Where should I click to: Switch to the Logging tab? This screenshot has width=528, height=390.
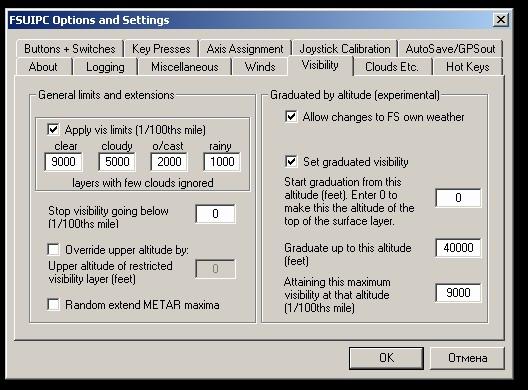pyautogui.click(x=105, y=67)
